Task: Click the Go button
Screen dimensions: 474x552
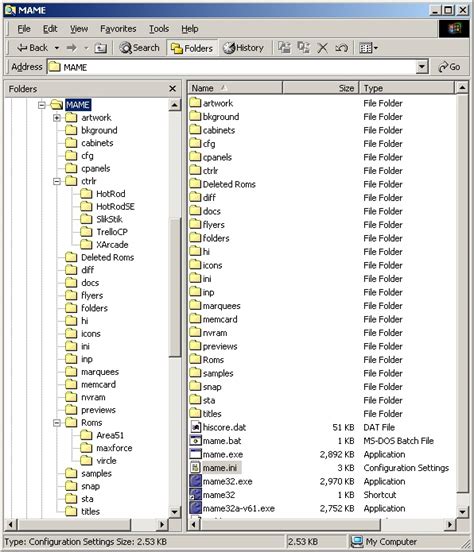Action: click(x=449, y=67)
